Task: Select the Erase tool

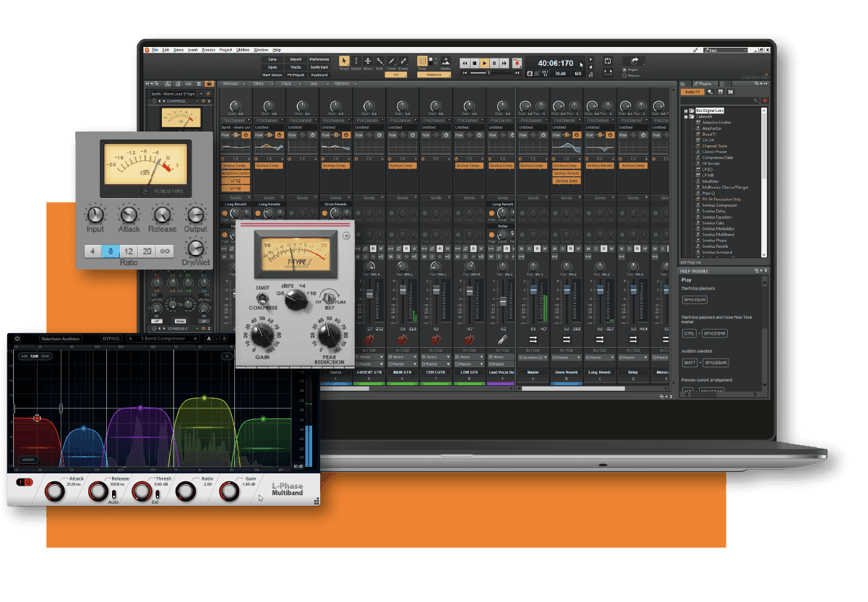Action: [x=403, y=61]
